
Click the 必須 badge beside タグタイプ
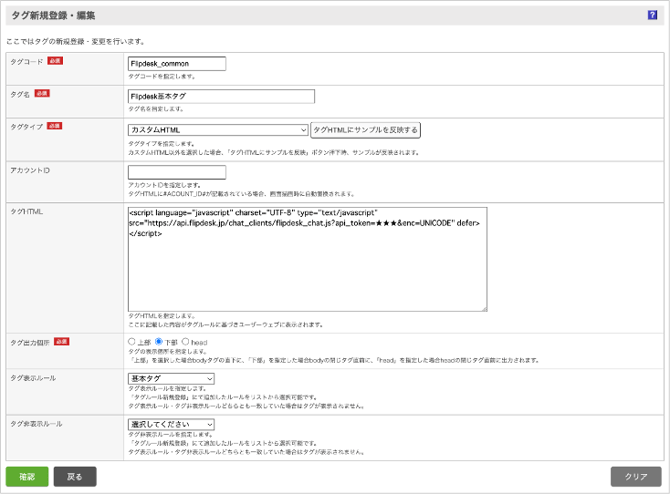pos(54,126)
